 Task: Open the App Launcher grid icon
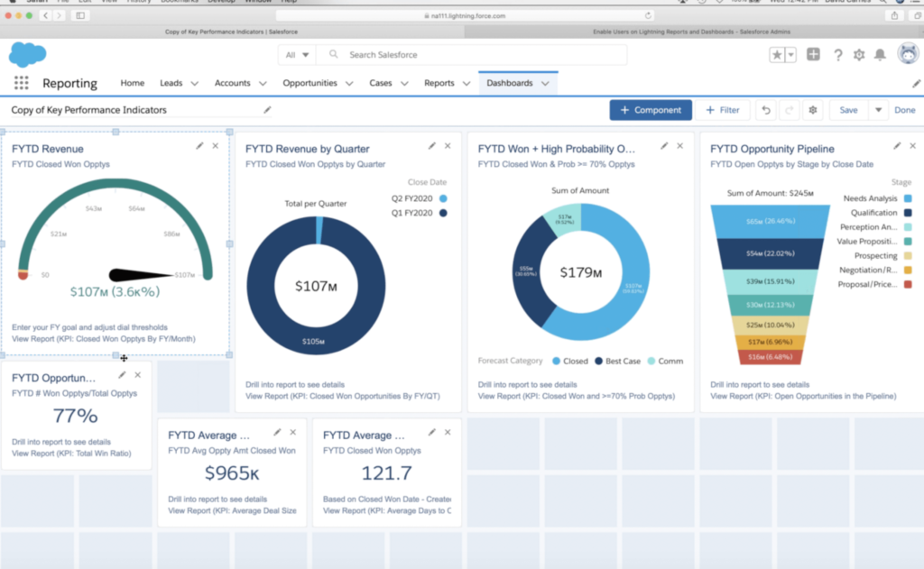pos(22,83)
